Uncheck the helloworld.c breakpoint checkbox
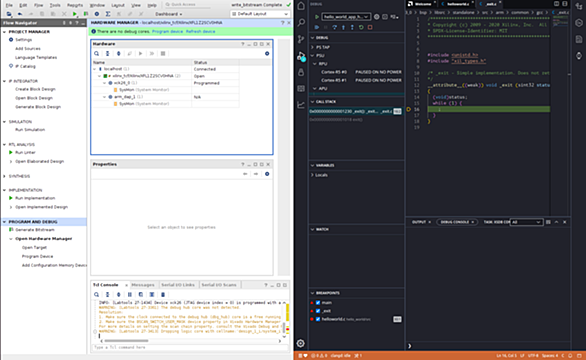The height and width of the screenshot is (360, 586). [318, 319]
